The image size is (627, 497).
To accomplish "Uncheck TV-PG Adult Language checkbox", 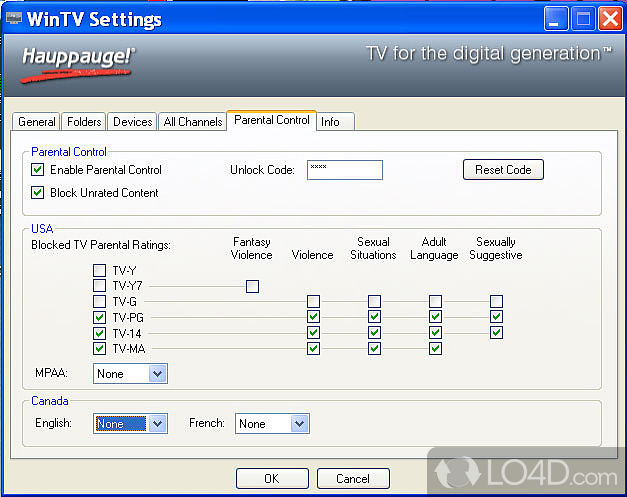I will (435, 317).
